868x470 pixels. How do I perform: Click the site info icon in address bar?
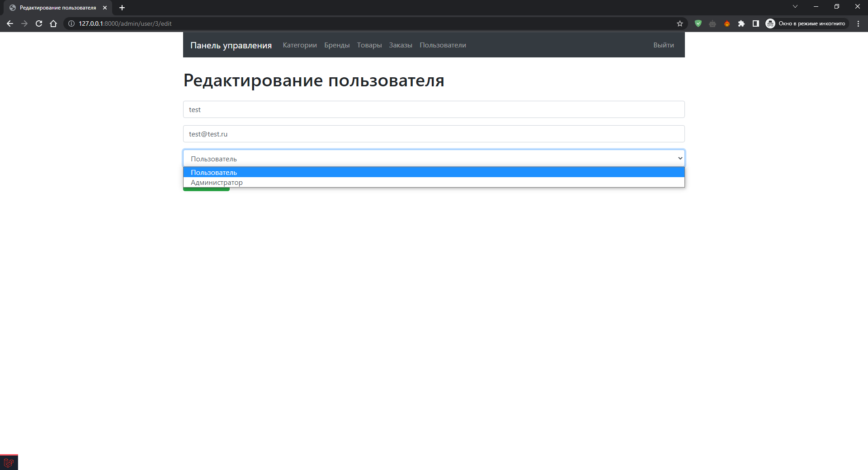click(71, 23)
